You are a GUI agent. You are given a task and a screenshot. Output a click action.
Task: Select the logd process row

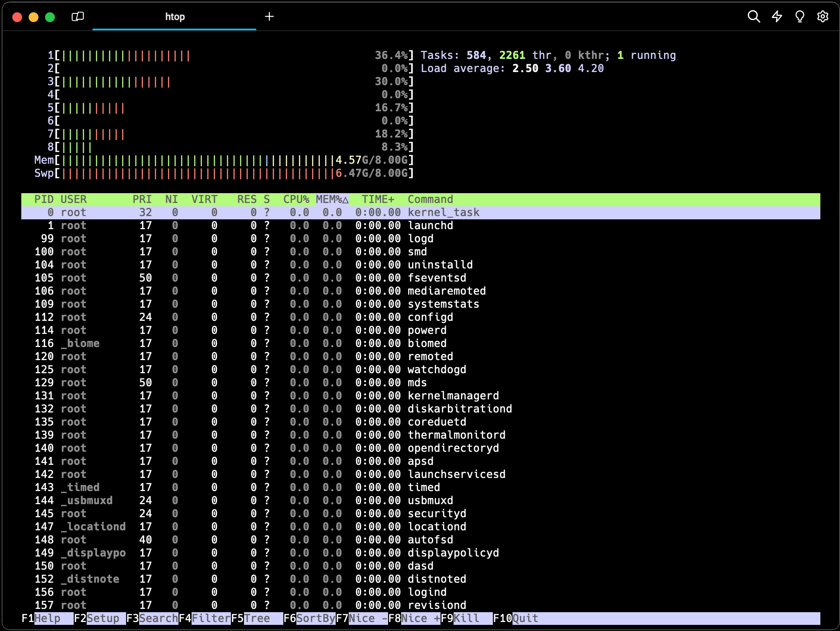421,239
